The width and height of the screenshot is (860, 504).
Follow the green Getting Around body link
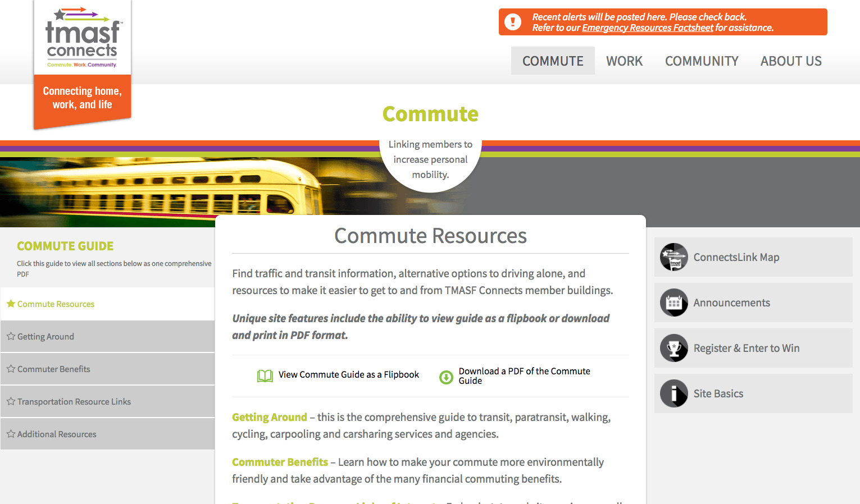pyautogui.click(x=270, y=417)
